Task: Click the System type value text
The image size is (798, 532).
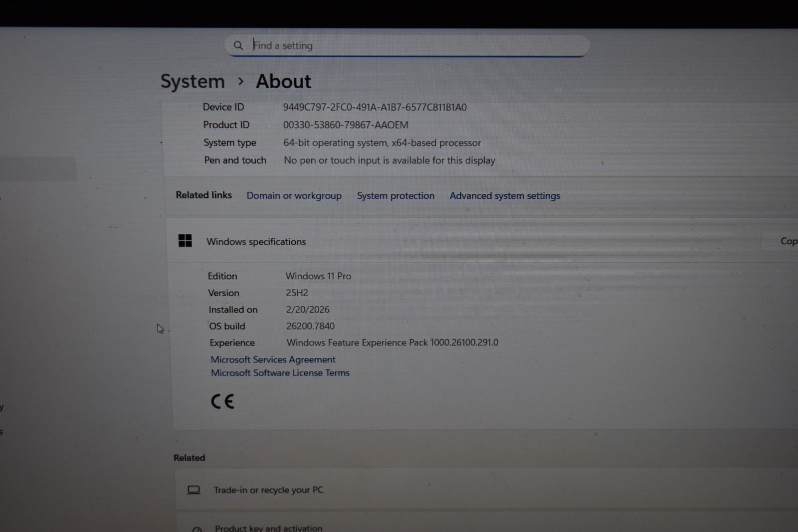Action: click(x=382, y=143)
